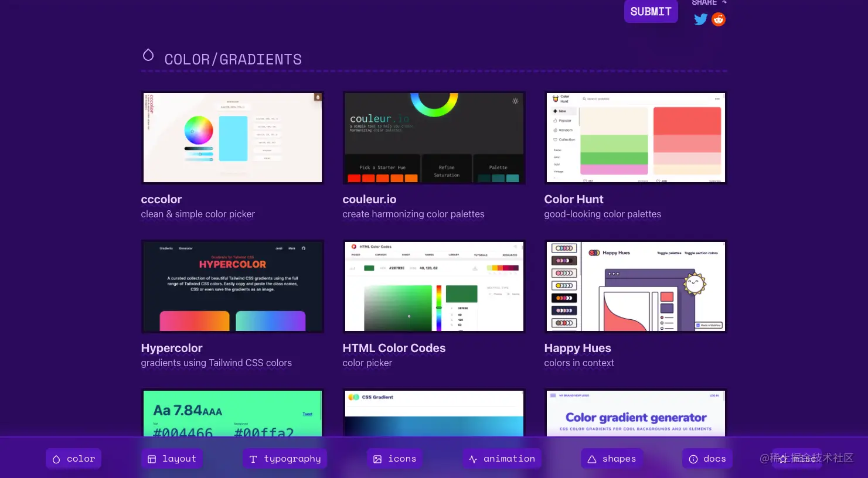Click the couleur.io preview thumbnail
The width and height of the screenshot is (868, 478).
(434, 137)
